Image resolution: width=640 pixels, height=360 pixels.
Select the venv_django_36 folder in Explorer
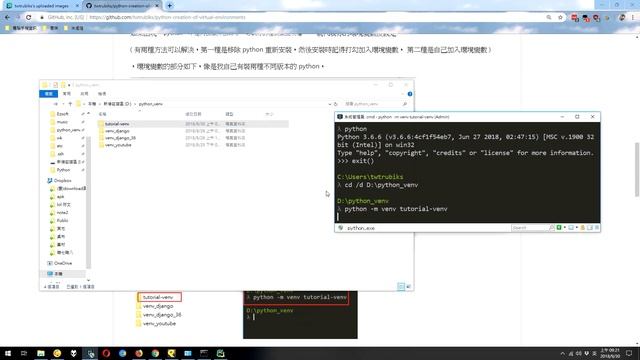click(120, 138)
